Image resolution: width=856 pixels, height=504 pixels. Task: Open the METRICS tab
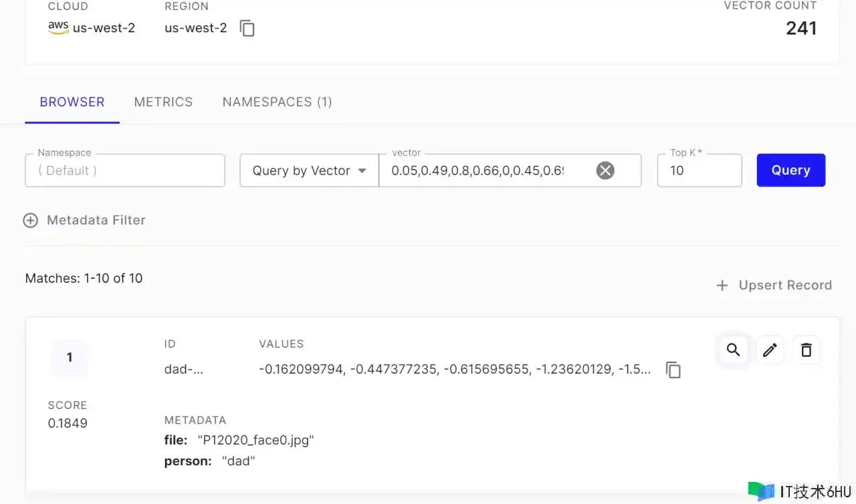[x=163, y=102]
